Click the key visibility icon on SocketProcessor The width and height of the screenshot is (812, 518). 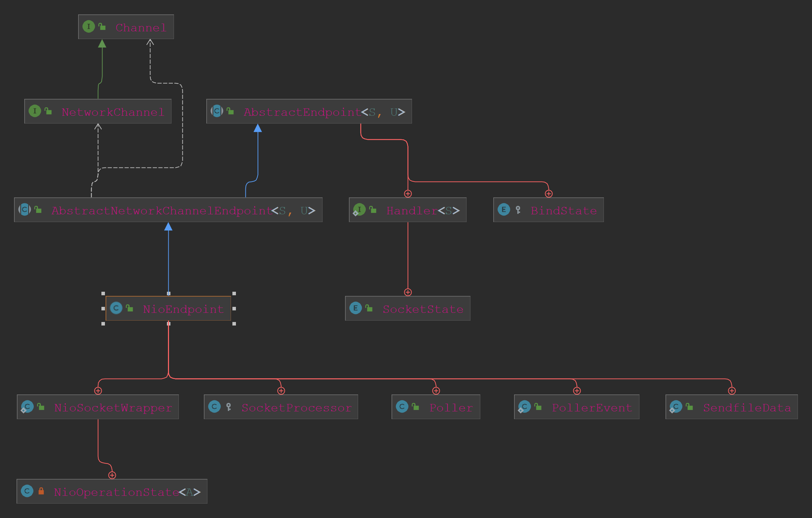229,407
